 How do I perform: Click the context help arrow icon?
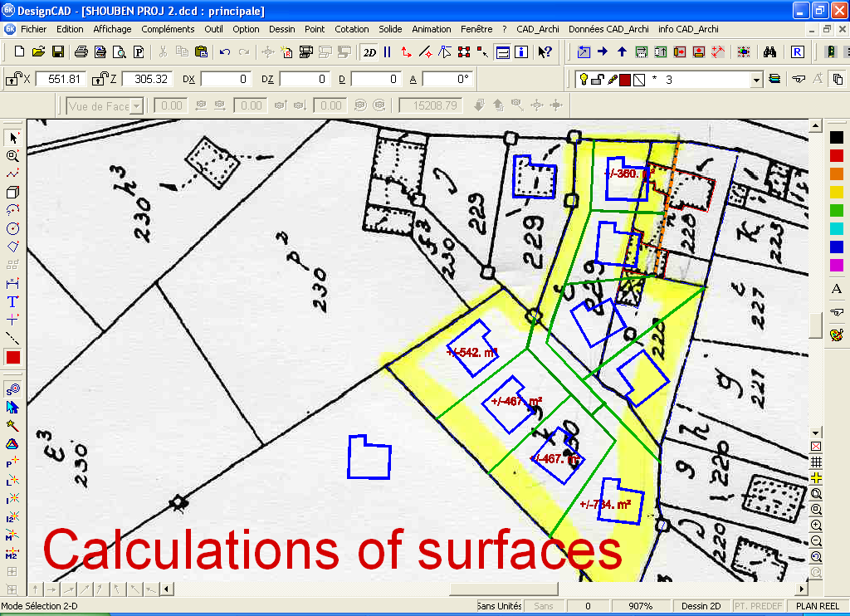coord(545,51)
